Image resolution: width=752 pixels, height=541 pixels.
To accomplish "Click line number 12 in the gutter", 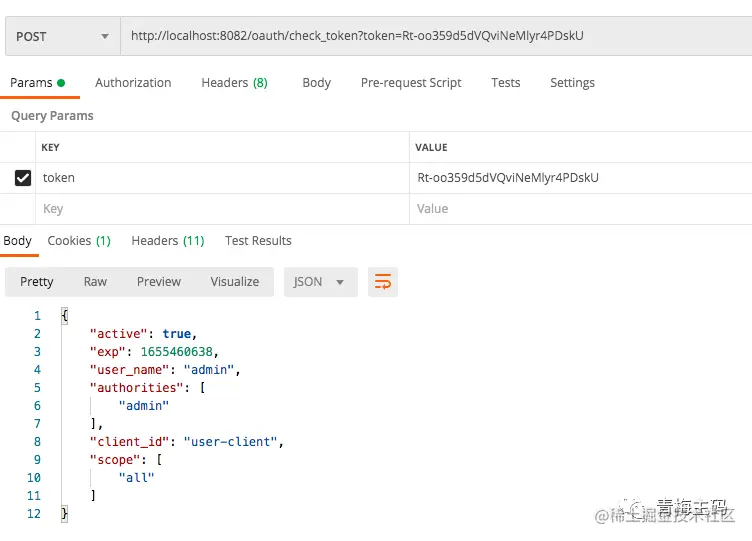I will point(34,514).
